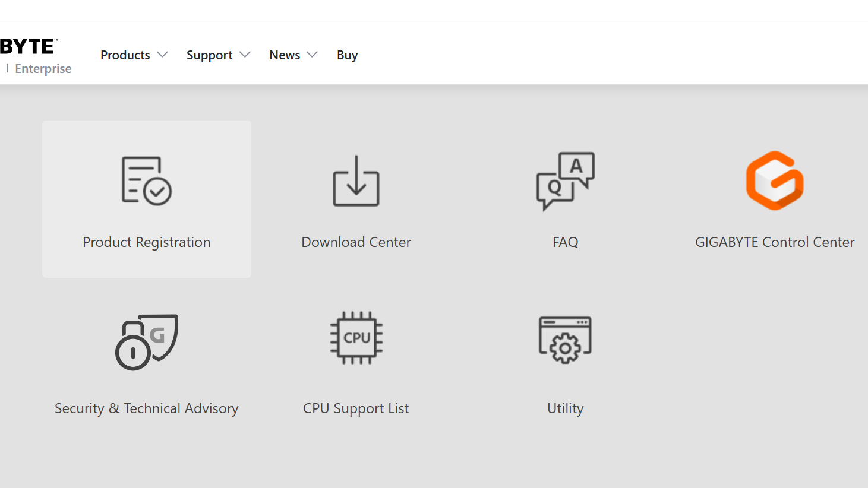Open the News menu
The height and width of the screenshot is (488, 868).
(285, 55)
